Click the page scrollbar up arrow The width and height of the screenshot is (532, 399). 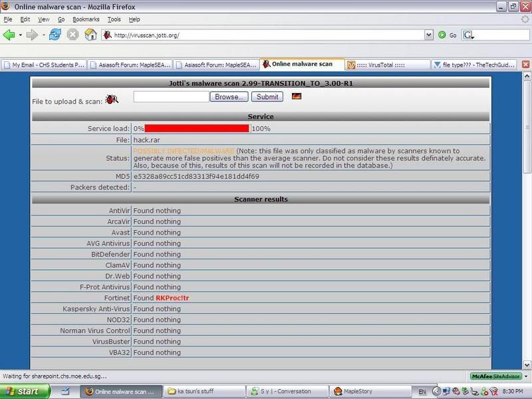pyautogui.click(x=527, y=76)
